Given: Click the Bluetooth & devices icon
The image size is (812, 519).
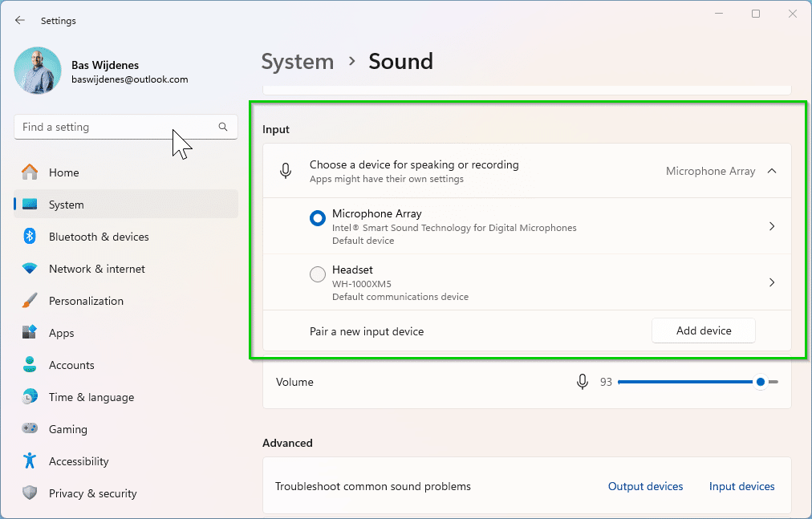Looking at the screenshot, I should pos(30,237).
